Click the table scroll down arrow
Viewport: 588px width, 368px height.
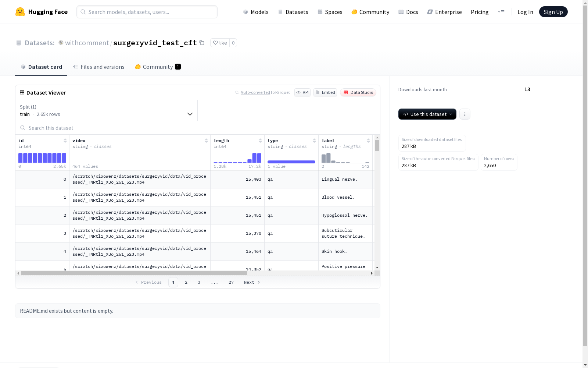coord(377,268)
